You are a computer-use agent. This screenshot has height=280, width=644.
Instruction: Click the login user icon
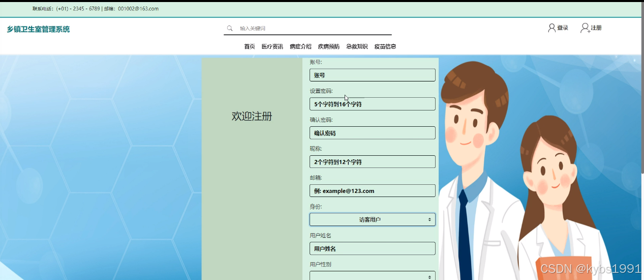[x=551, y=28]
